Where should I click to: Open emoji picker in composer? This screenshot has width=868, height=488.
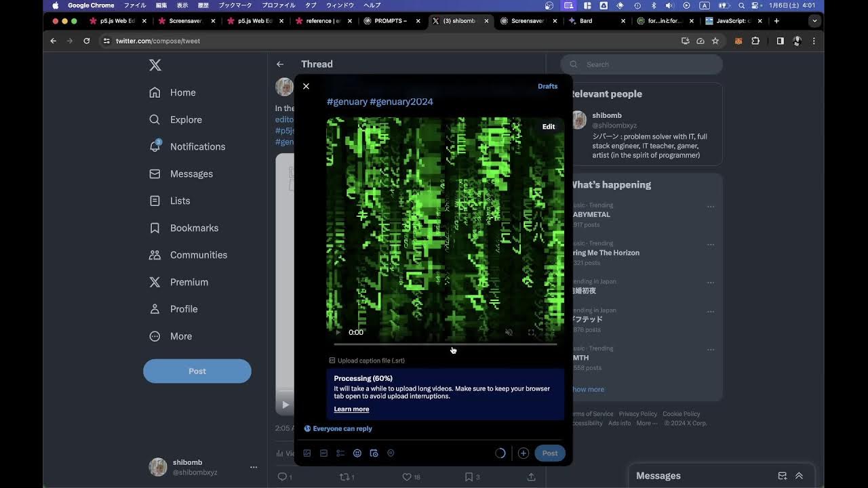coord(357,453)
